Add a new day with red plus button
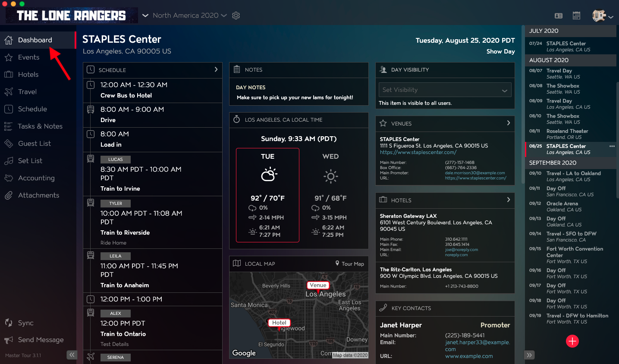Image resolution: width=619 pixels, height=364 pixels. click(572, 341)
